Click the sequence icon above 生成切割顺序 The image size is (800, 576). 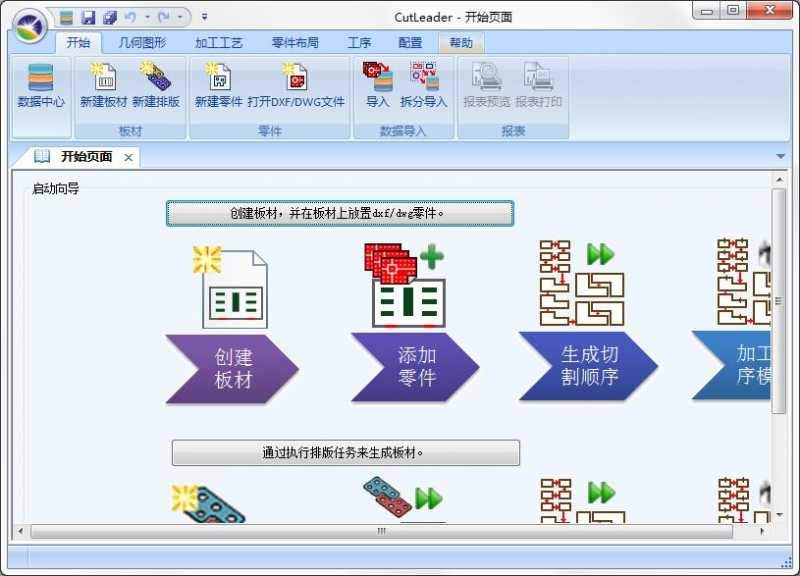582,283
